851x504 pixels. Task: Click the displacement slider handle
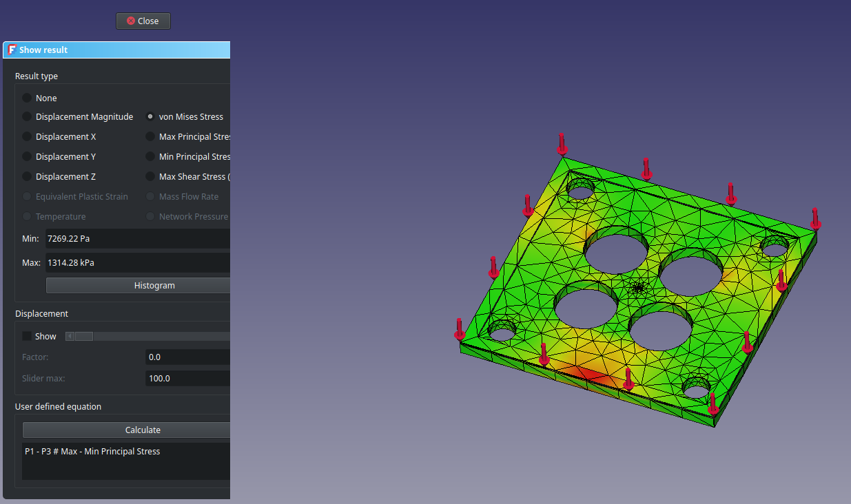[83, 337]
